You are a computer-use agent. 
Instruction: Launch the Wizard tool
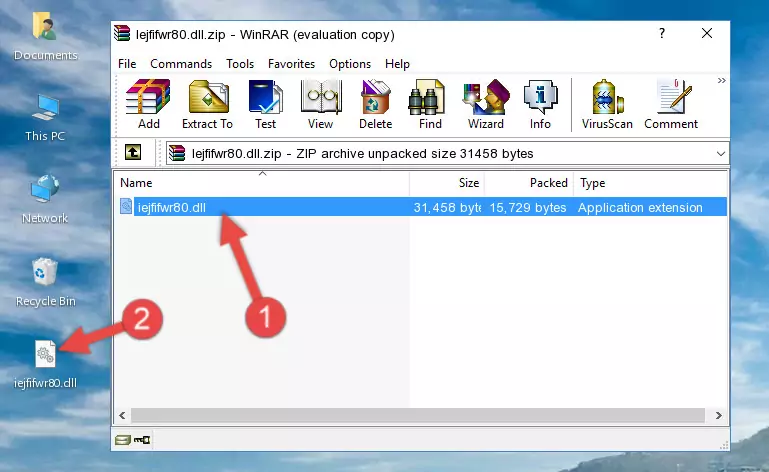(x=486, y=104)
